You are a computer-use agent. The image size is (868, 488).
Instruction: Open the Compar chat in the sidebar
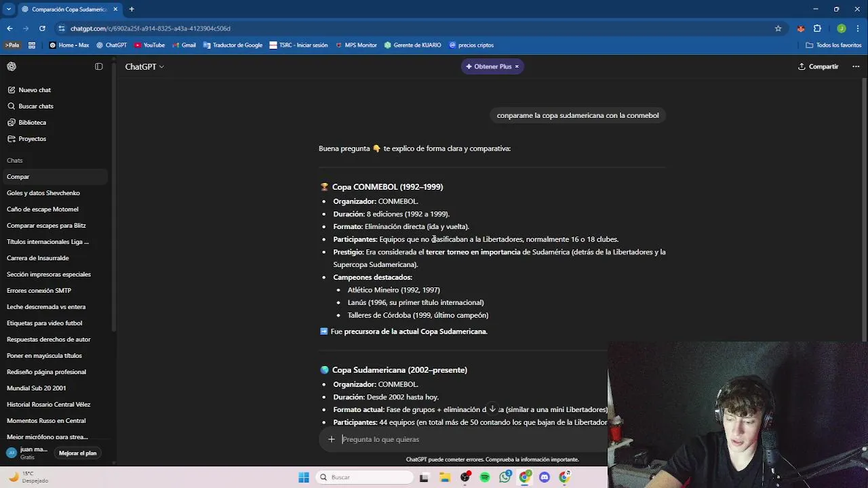click(x=54, y=177)
